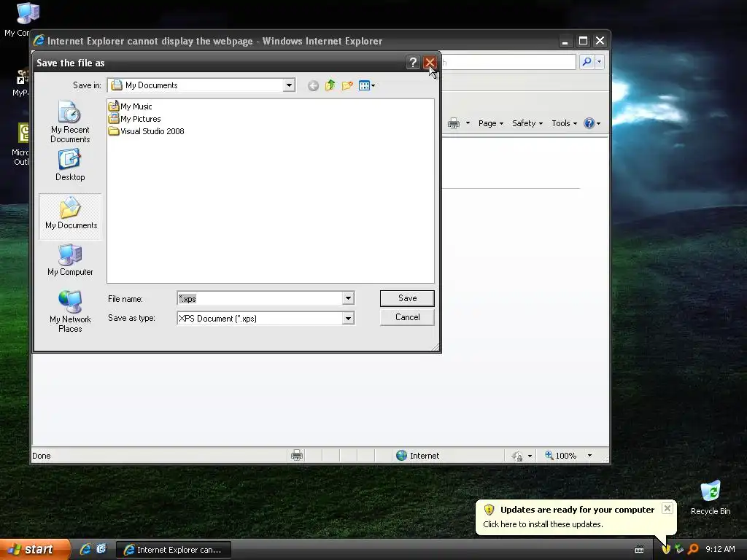Click the 100% zoom level button
Viewport: 747px width, 560px height.
pos(560,456)
